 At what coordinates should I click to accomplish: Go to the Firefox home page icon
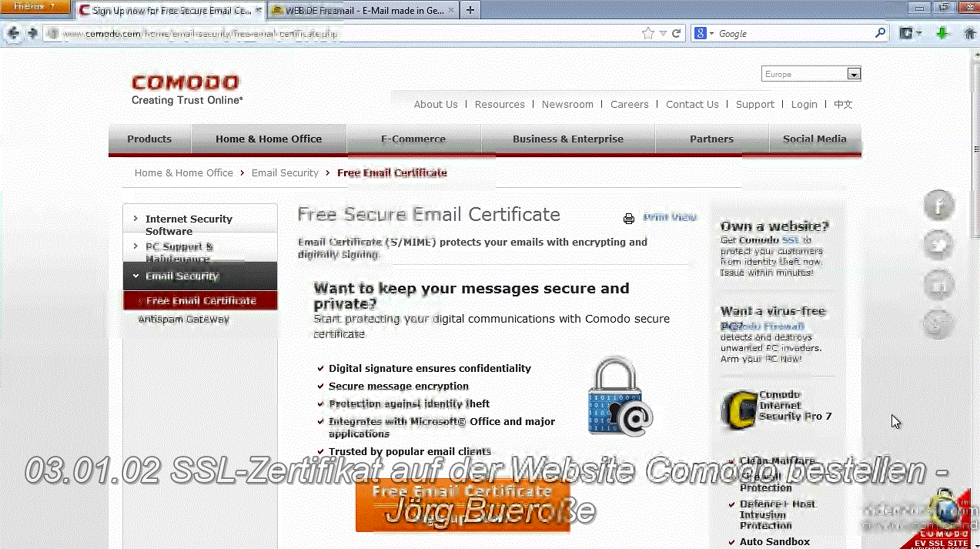coord(970,33)
